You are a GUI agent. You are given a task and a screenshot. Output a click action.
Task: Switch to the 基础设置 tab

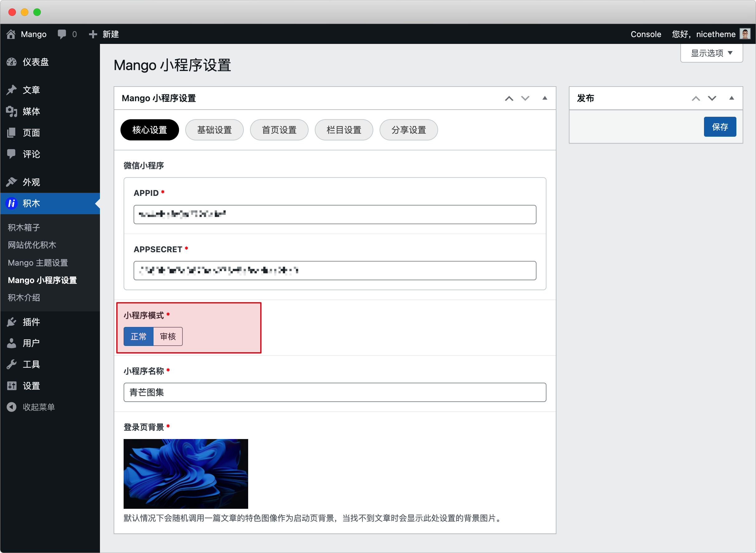[x=215, y=130]
